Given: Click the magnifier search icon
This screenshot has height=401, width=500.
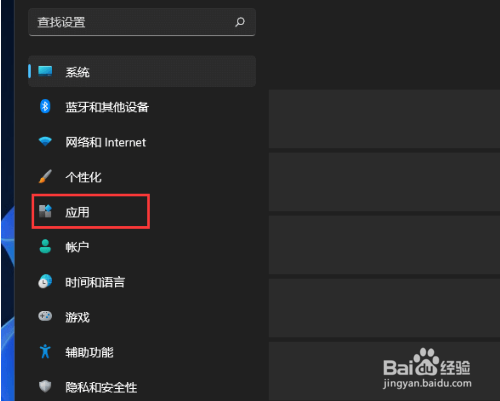Looking at the screenshot, I should point(240,22).
